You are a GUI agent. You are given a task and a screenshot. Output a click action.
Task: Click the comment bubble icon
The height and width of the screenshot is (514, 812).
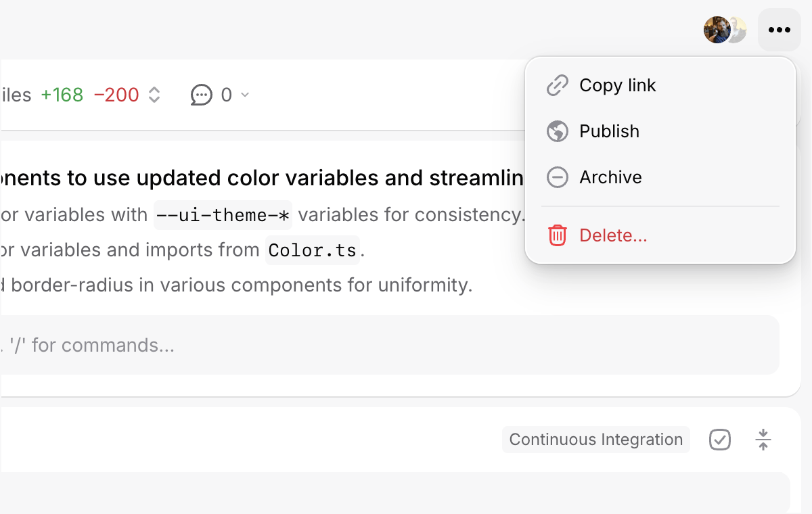[201, 95]
